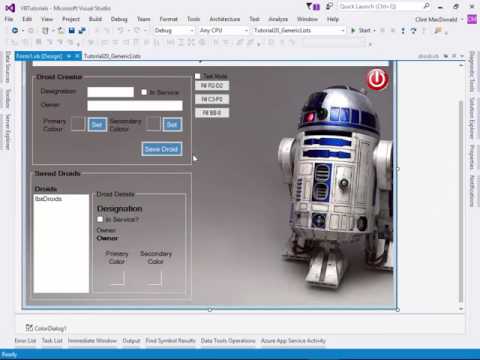Click the New Project toolbar icon
The width and height of the screenshot is (480, 360).
pos(45,30)
